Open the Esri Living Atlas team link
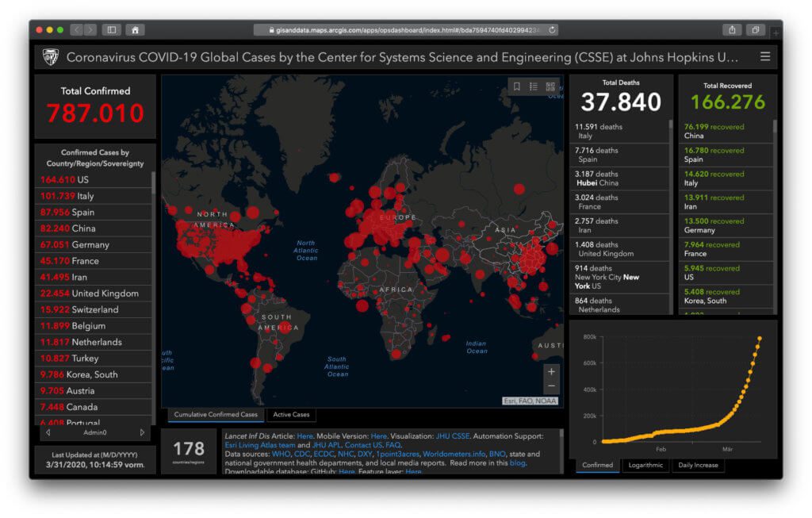The image size is (812, 518). [x=260, y=445]
